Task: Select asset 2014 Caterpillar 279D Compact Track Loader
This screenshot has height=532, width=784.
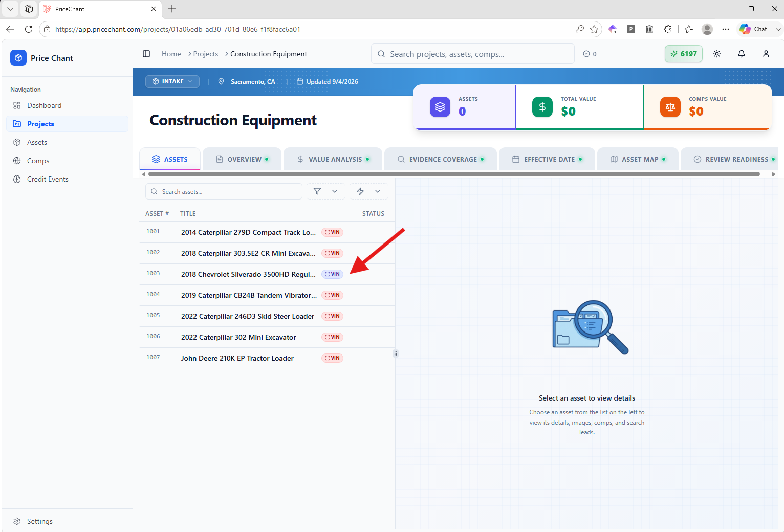Action: (x=267, y=232)
